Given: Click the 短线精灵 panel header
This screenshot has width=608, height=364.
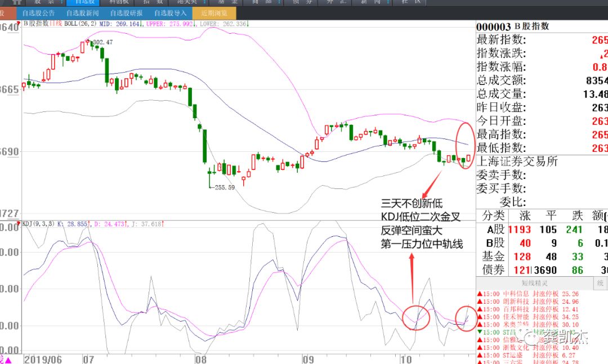Looking at the screenshot, I should pos(535,283).
